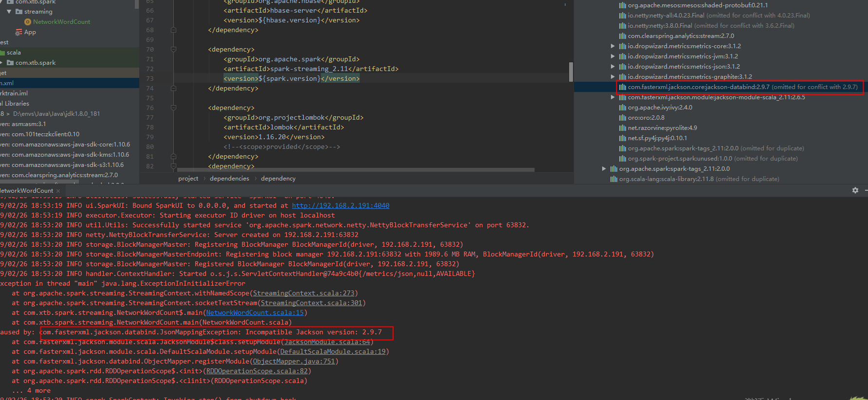Select mesos:shaded-protobuf:0.21.1 dependency
This screenshot has width=868, height=400.
(x=698, y=5)
